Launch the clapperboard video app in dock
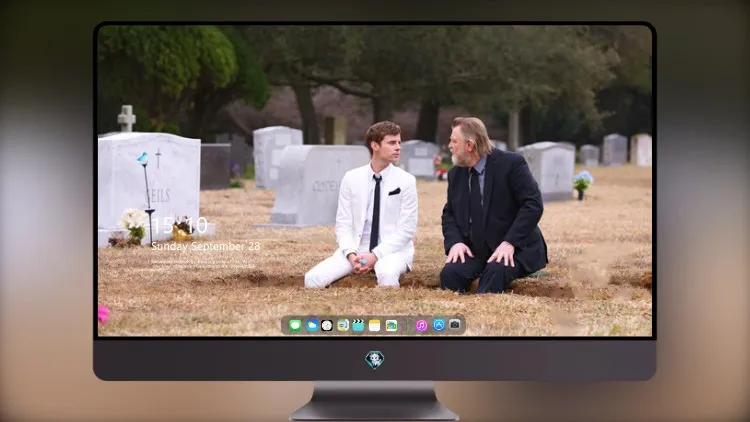Viewport: 750px width, 422px height. (358, 325)
